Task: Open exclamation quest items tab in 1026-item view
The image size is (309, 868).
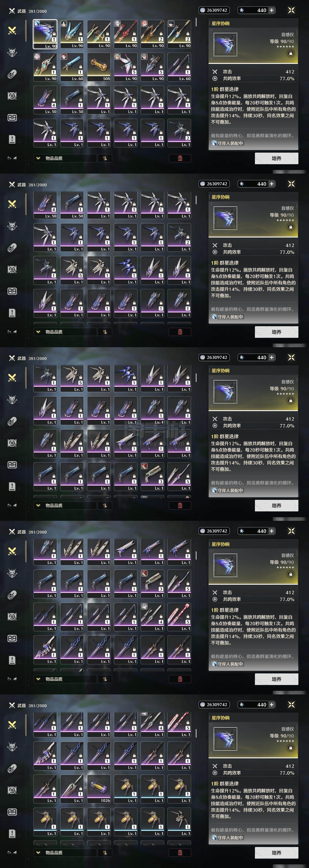Action: point(12,834)
